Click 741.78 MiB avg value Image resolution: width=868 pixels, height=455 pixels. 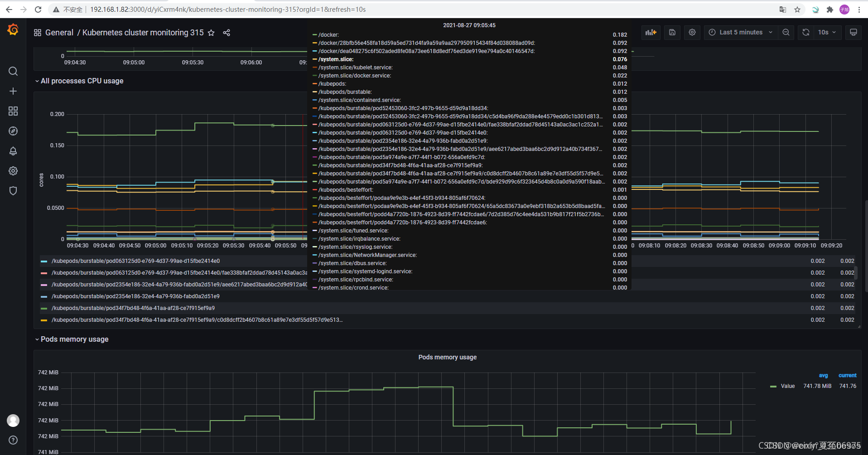pos(817,386)
